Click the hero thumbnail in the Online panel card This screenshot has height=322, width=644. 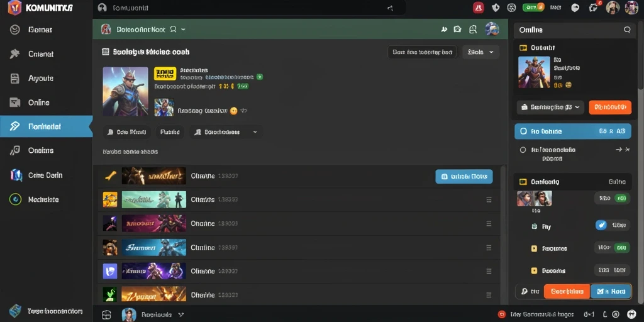[534, 72]
